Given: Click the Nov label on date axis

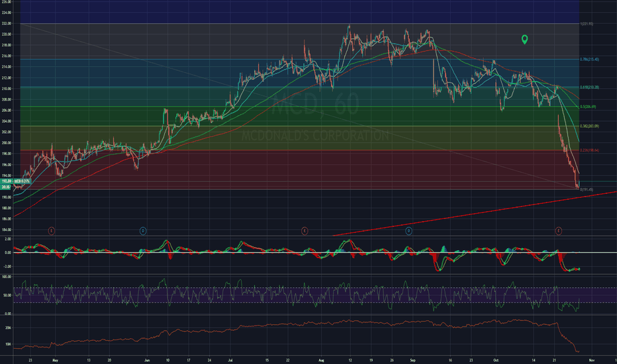Looking at the screenshot, I should (x=591, y=360).
